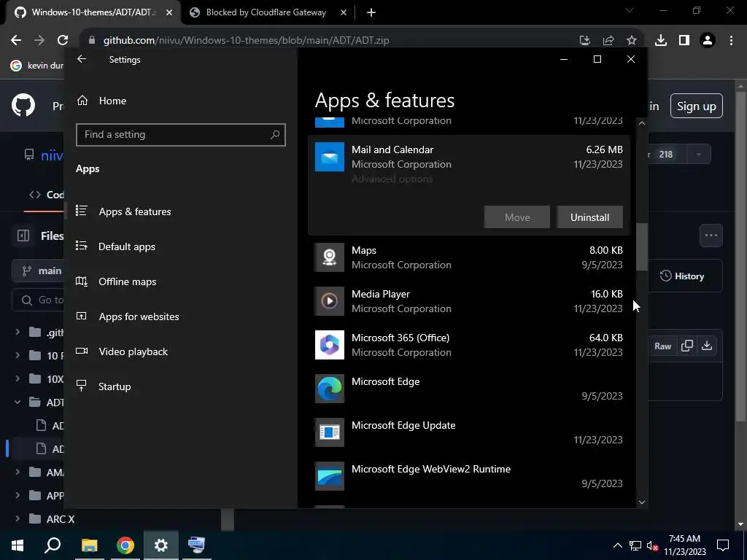Select the Edge WebView2 Runtime icon

pyautogui.click(x=329, y=476)
